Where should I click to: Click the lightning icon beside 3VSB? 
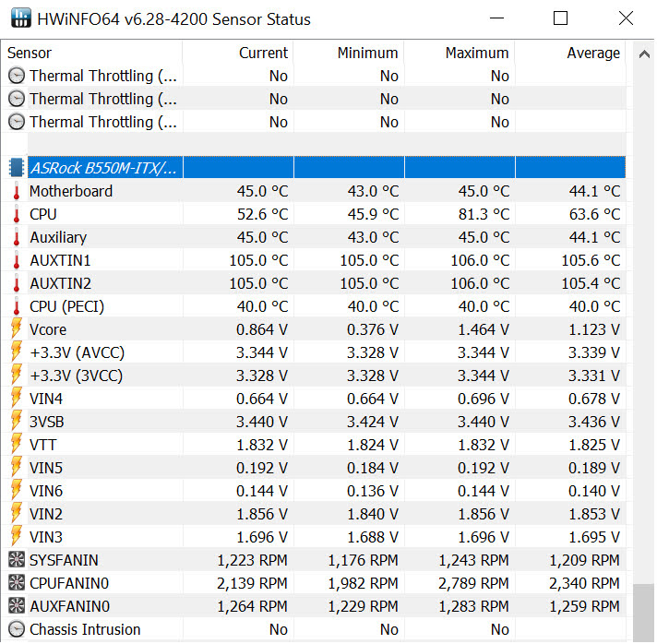pyautogui.click(x=16, y=422)
